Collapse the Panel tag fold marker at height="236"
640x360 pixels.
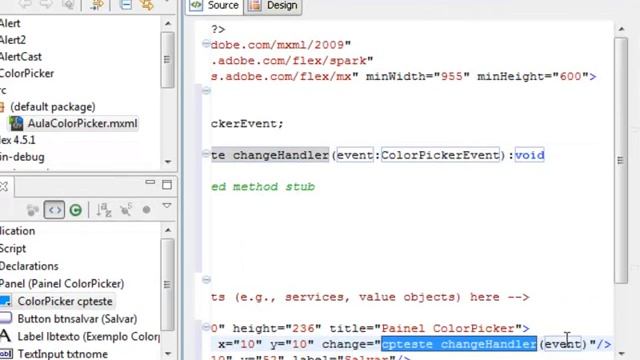[206, 327]
